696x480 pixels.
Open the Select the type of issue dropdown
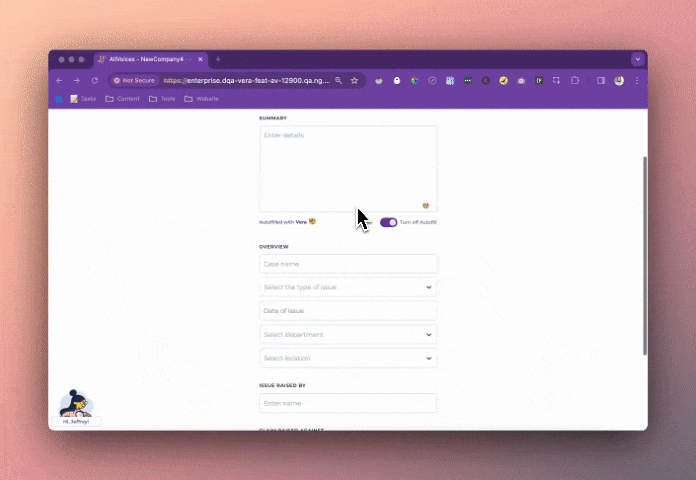pos(348,287)
